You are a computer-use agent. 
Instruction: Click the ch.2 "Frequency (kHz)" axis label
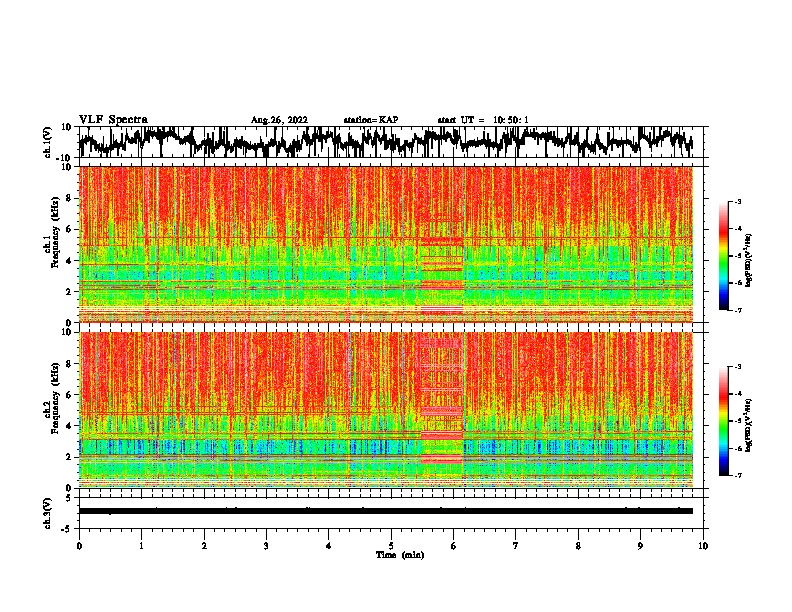point(55,398)
